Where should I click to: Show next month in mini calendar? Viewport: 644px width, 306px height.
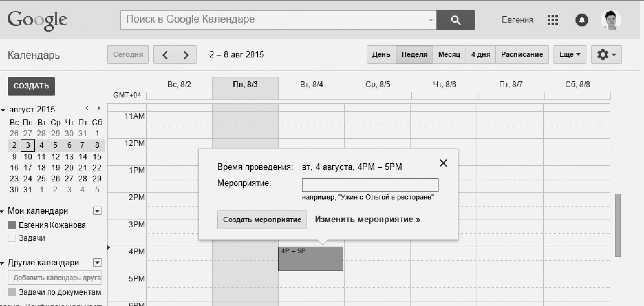click(x=99, y=108)
